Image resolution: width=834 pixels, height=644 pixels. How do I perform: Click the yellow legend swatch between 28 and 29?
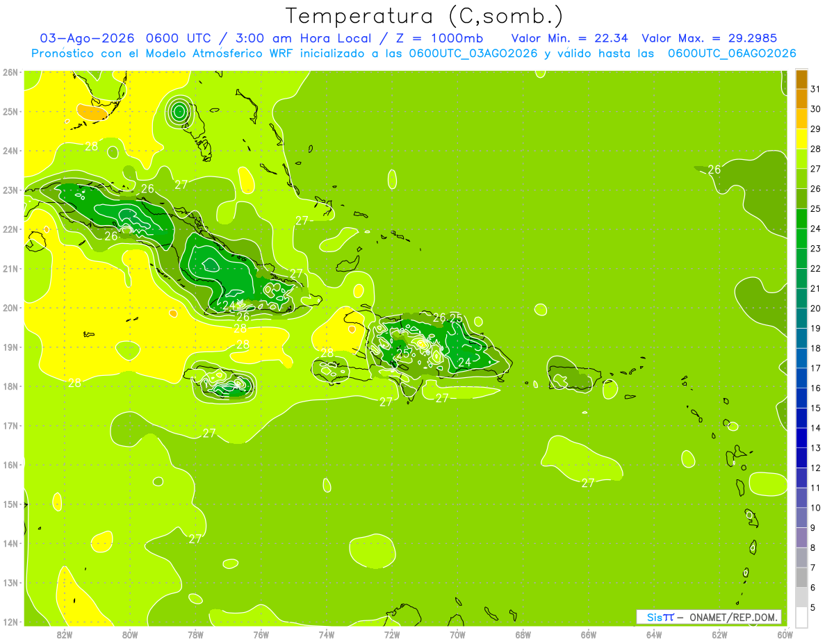tap(801, 139)
